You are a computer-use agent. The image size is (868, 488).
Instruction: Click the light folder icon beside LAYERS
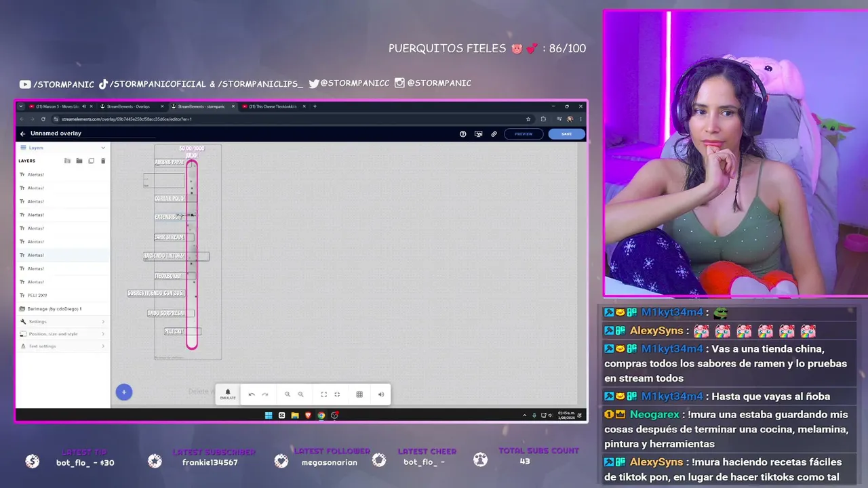coord(67,161)
